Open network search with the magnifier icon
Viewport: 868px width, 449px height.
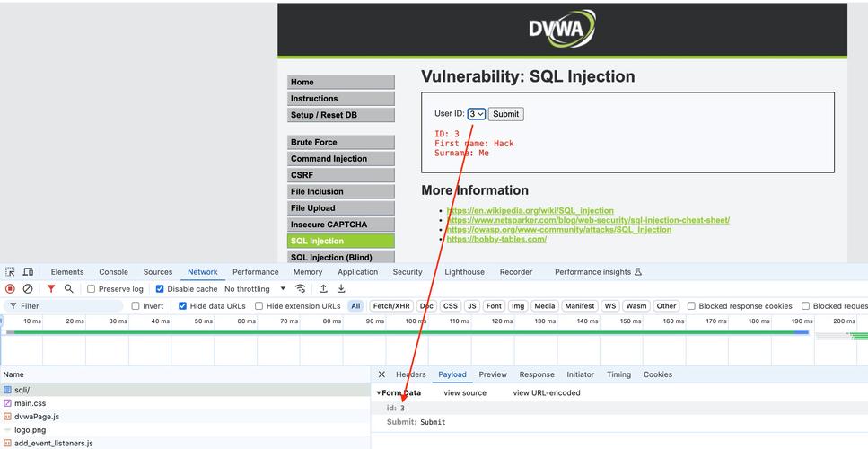(68, 289)
